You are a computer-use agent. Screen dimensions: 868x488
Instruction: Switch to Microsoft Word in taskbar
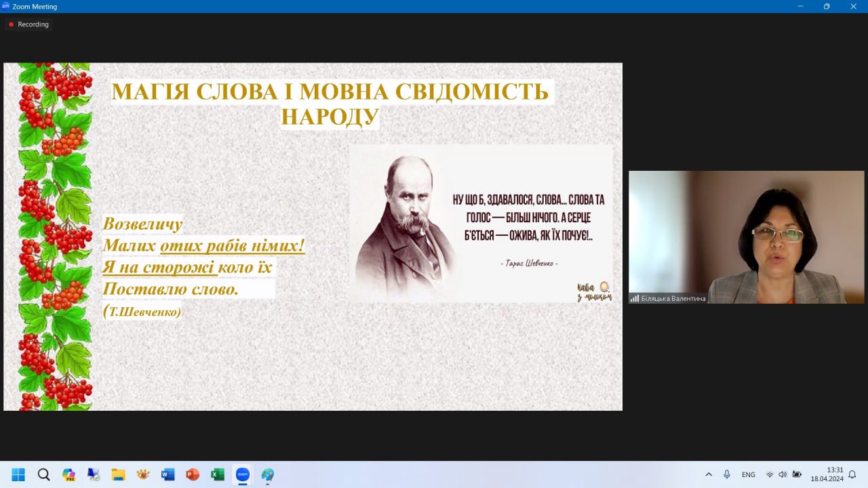pos(167,474)
